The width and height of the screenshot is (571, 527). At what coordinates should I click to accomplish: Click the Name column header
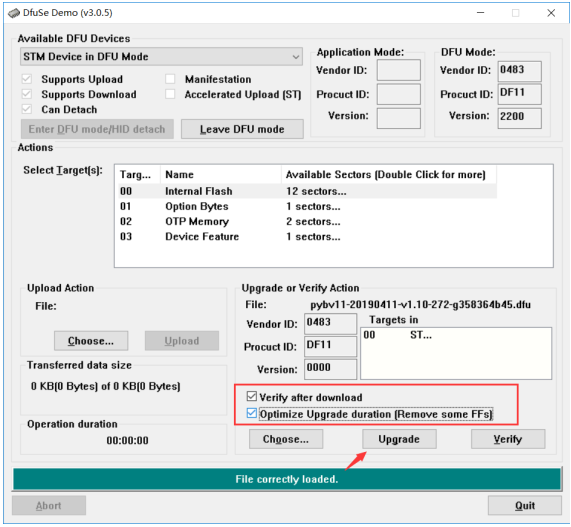point(221,175)
